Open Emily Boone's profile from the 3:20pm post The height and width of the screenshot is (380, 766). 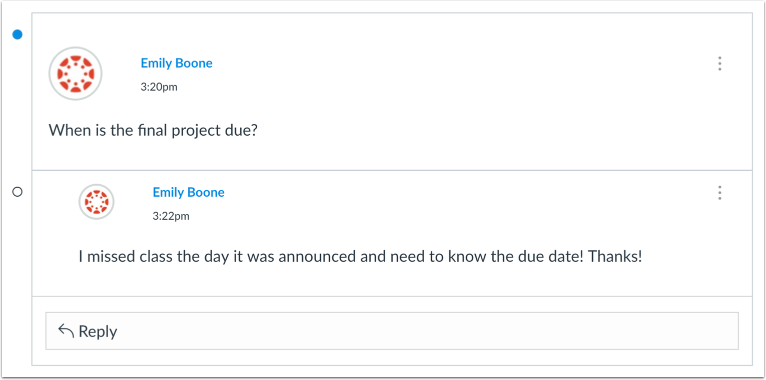coord(176,63)
